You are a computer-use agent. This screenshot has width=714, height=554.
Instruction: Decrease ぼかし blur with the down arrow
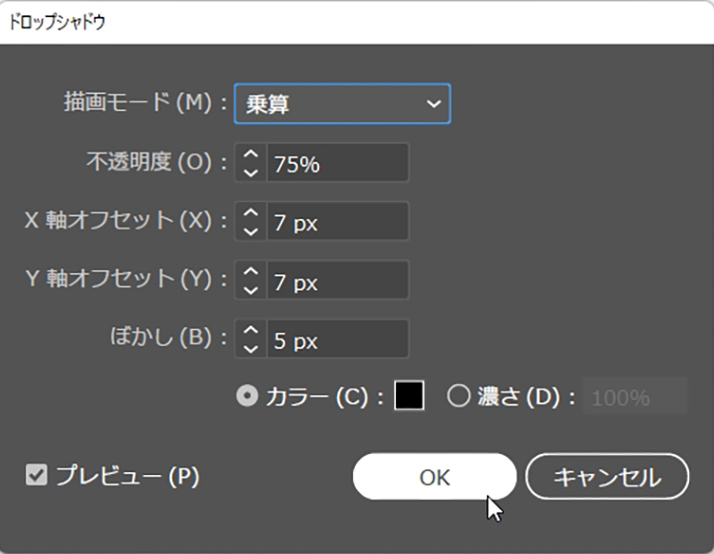tap(251, 348)
